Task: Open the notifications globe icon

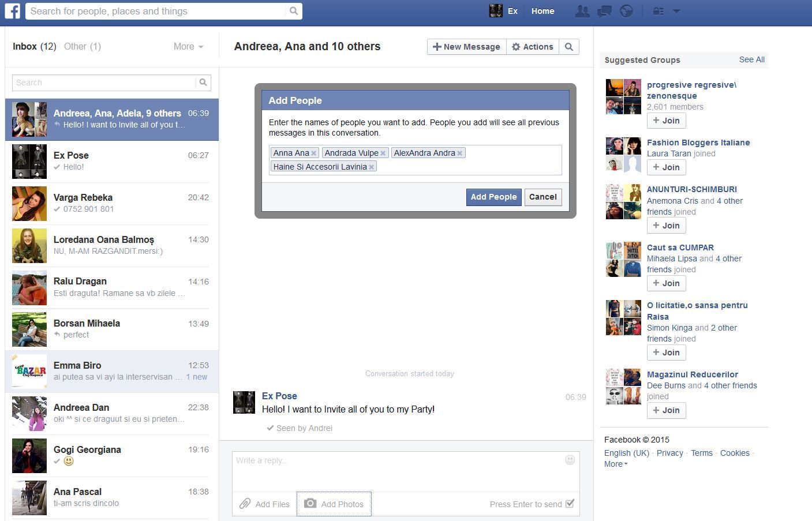Action: click(x=626, y=11)
